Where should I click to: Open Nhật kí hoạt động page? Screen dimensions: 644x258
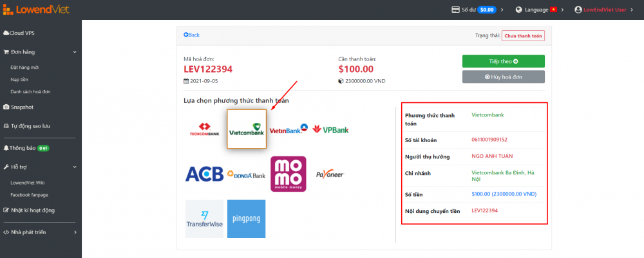point(29,210)
